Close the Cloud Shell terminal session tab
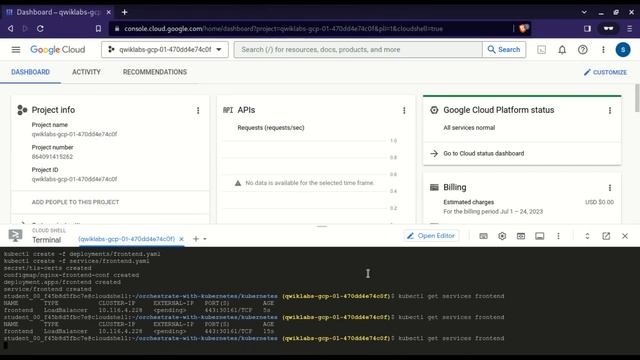The height and width of the screenshot is (360, 640). coord(182,239)
